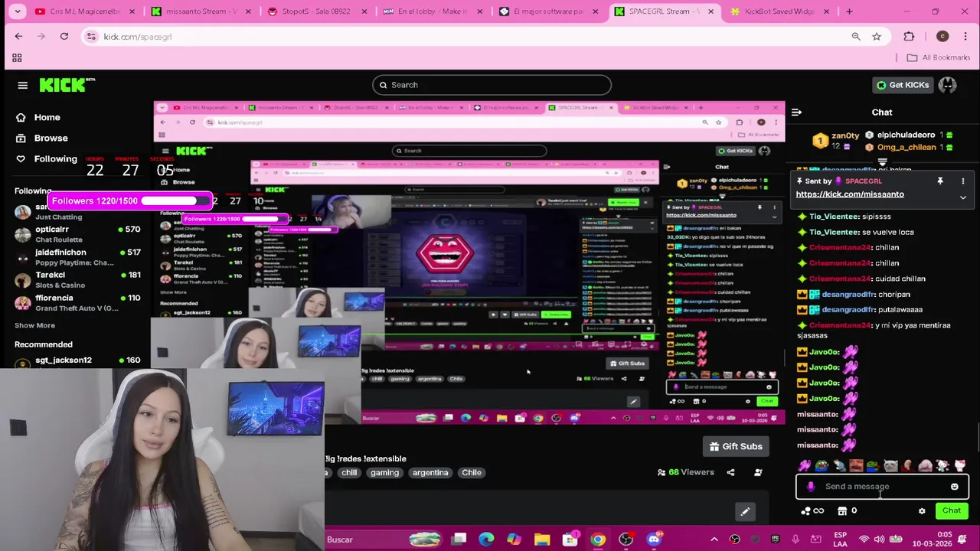Open pinned message options menu

click(x=963, y=181)
